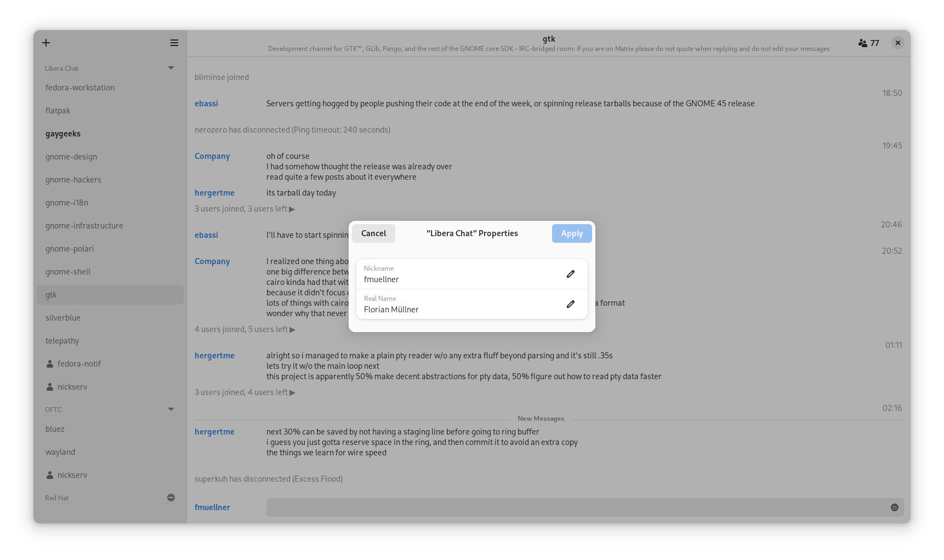Image resolution: width=944 pixels, height=560 pixels.
Task: Open the fedora-notif private conversation
Action: click(x=79, y=364)
